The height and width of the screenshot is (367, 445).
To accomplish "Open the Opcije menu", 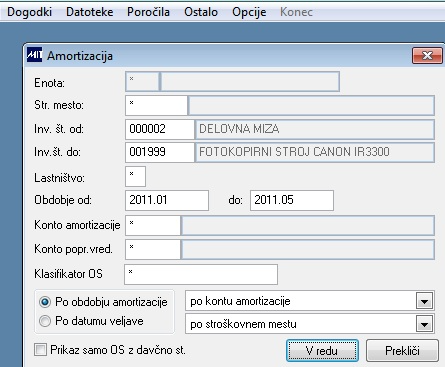I will (x=249, y=12).
